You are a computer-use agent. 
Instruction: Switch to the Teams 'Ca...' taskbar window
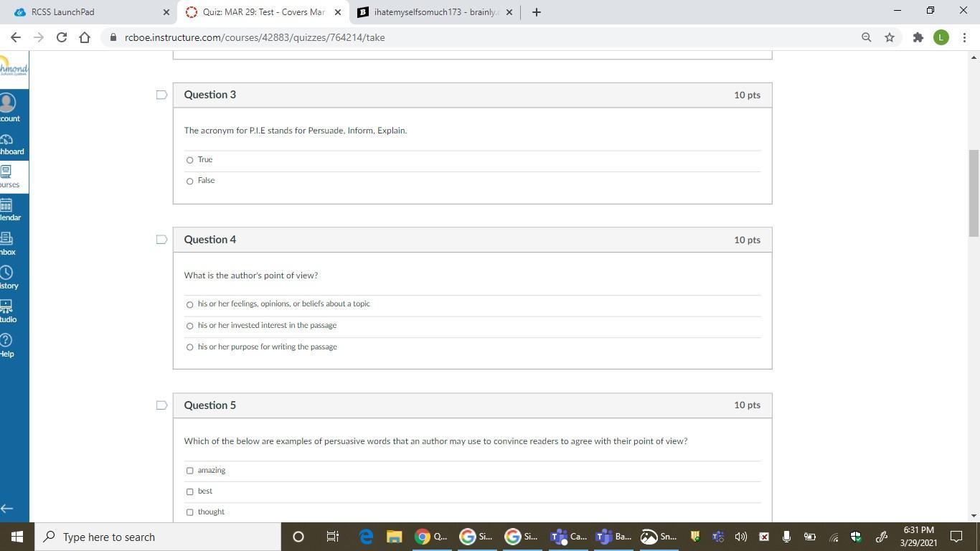pyautogui.click(x=568, y=537)
